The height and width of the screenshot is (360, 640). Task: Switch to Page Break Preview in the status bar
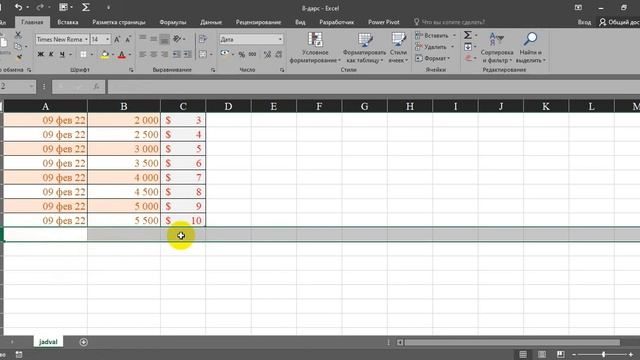pyautogui.click(x=560, y=354)
